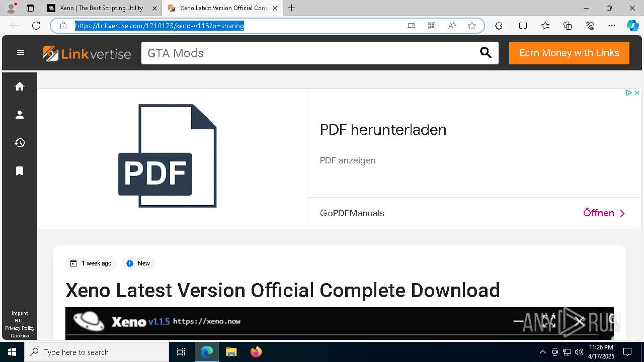Open the Privacy Policy link
Screen dimensions: 644x362
pyautogui.click(x=20, y=328)
